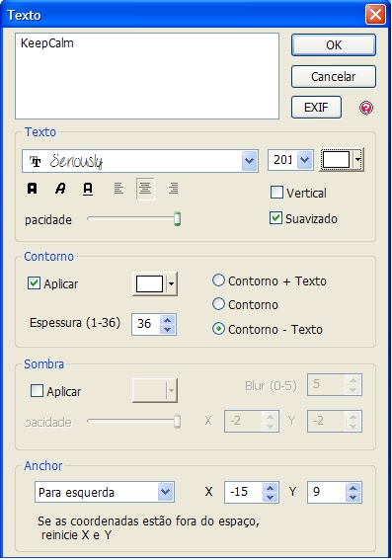Click the EXIF button
The width and height of the screenshot is (392, 560).
click(316, 107)
